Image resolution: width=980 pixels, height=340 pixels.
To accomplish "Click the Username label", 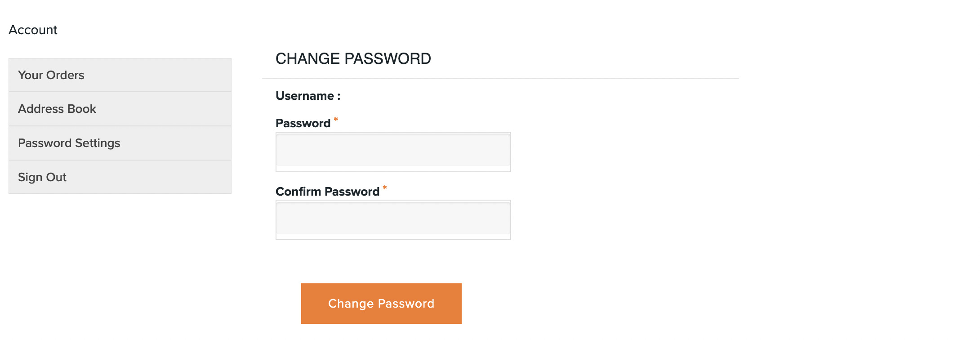I will click(x=308, y=96).
